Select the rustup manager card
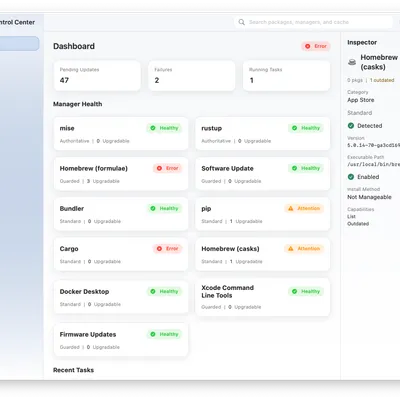This screenshot has height=400, width=400. click(x=263, y=133)
